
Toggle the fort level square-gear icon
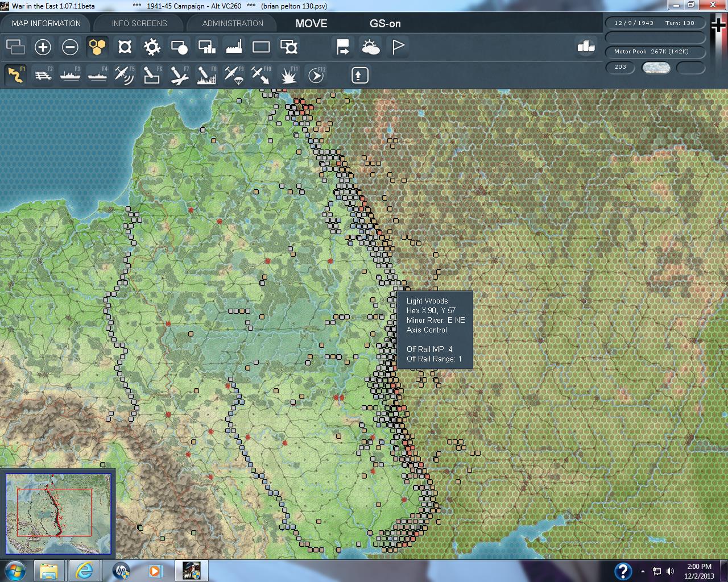tap(125, 47)
